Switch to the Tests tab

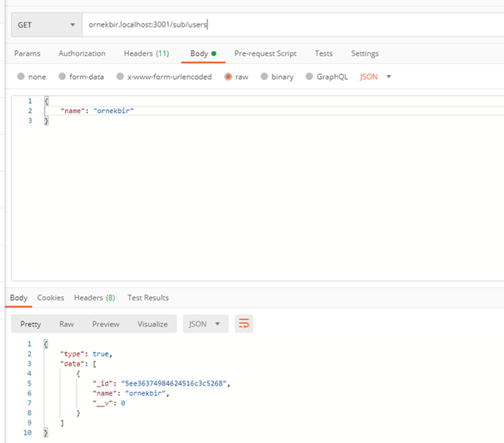(323, 53)
